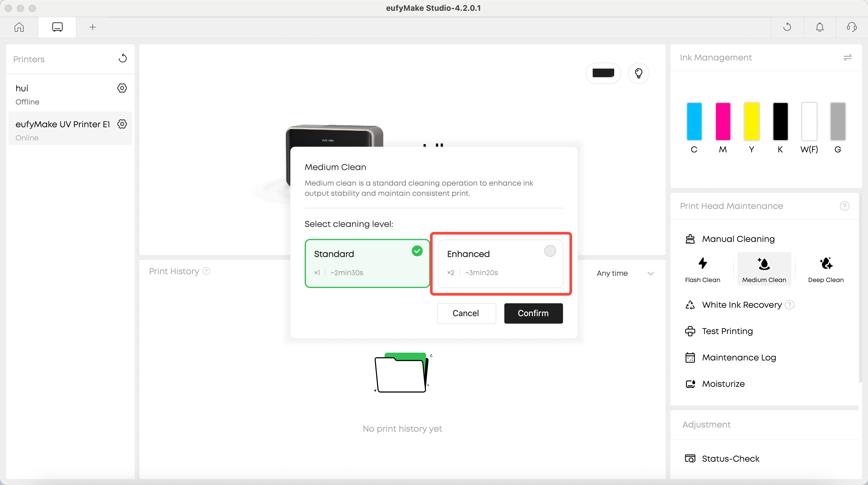Open the notifications bell
This screenshot has height=485, width=868.
click(820, 27)
